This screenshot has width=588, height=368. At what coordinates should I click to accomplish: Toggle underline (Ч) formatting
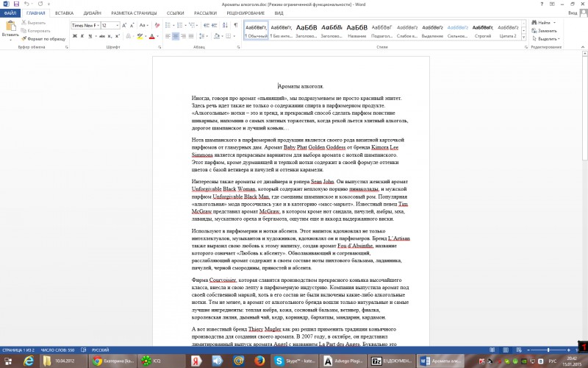tap(90, 36)
